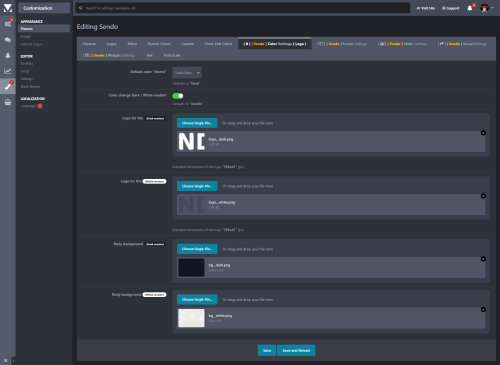Open Emoji under Editor
Image resolution: width=500 pixels, height=365 pixels.
tap(25, 71)
